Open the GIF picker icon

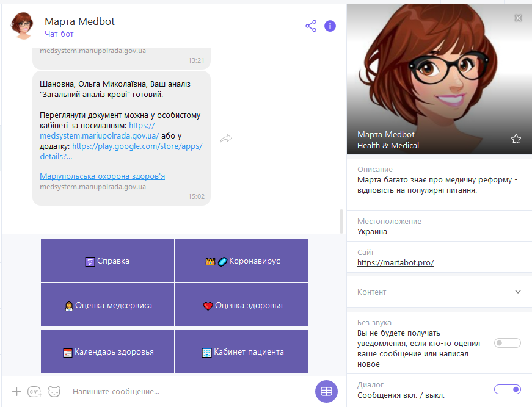coord(35,392)
